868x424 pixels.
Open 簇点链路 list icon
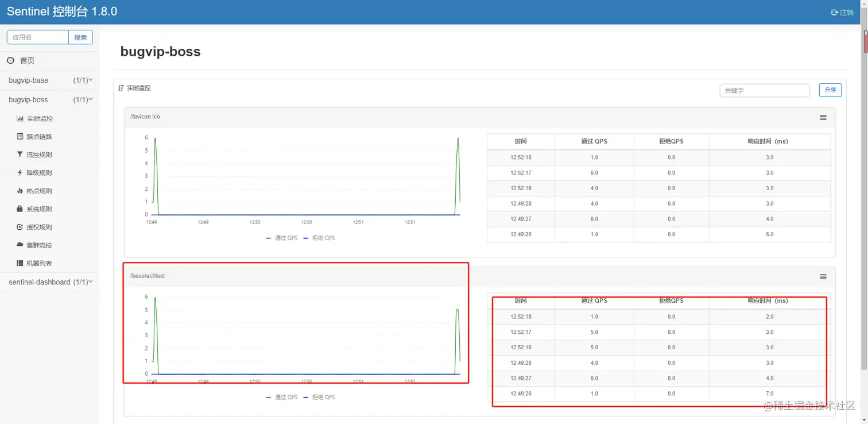click(20, 137)
